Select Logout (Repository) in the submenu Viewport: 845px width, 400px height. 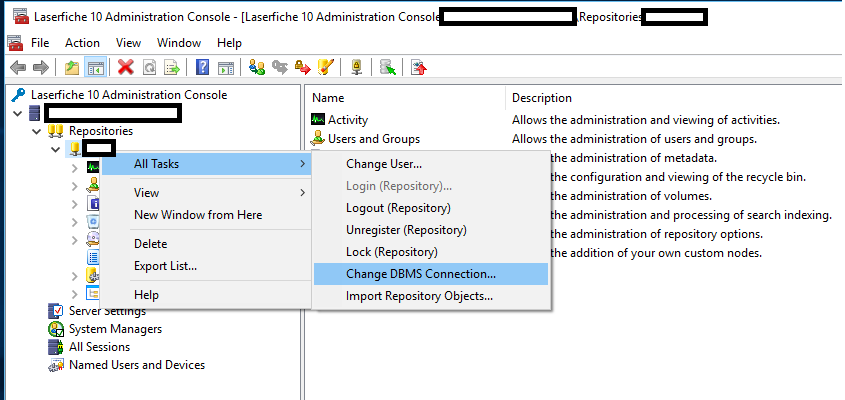point(431,208)
